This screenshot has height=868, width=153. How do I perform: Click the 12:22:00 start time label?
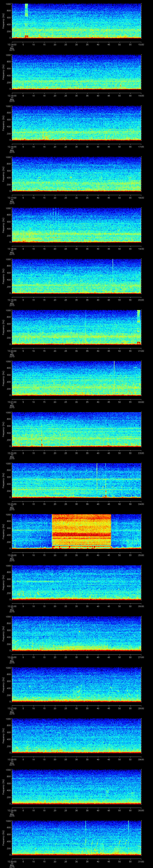point(12,453)
